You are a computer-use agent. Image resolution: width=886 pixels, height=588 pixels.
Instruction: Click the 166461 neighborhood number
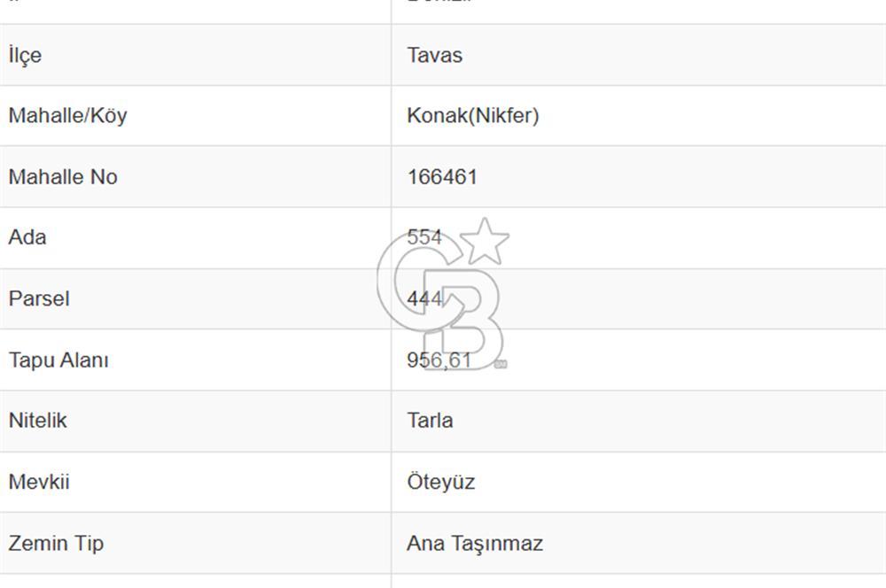point(442,177)
